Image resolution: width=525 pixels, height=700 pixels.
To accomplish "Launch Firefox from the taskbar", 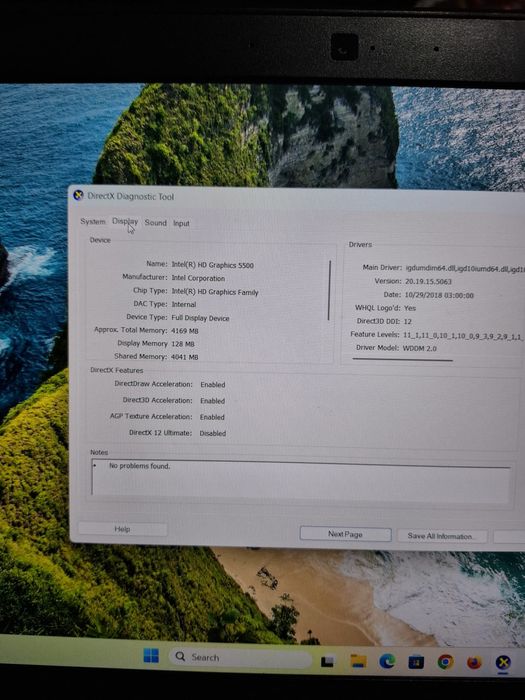I will pos(474,662).
